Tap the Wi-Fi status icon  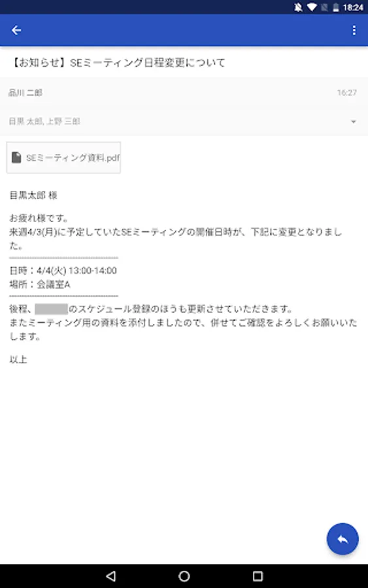(312, 7)
